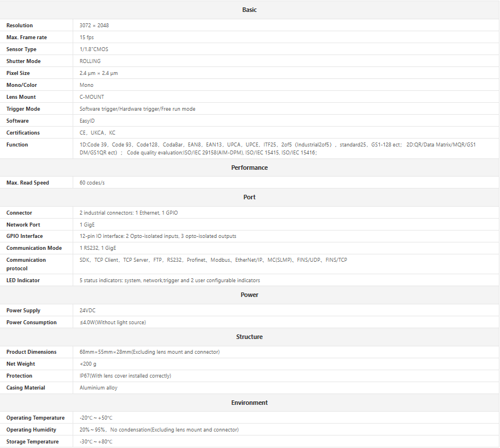The image size is (500, 448).
Task: Click the Communication protocol row label
Action: click(x=26, y=264)
